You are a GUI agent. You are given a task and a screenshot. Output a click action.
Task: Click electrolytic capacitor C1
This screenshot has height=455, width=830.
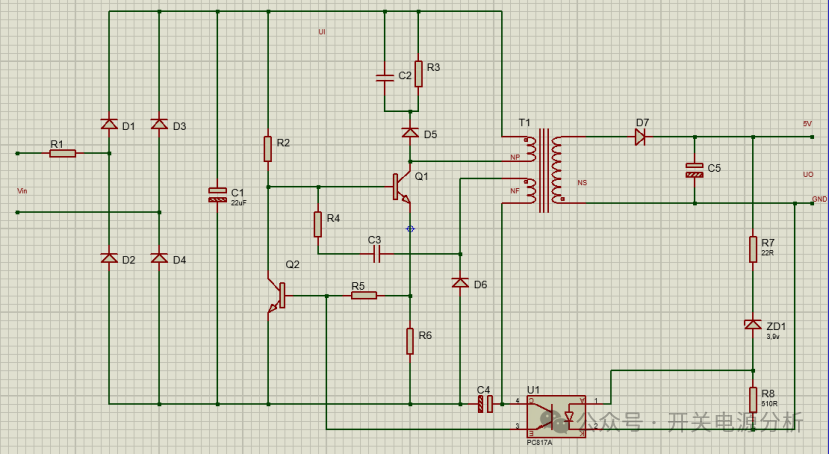(217, 194)
